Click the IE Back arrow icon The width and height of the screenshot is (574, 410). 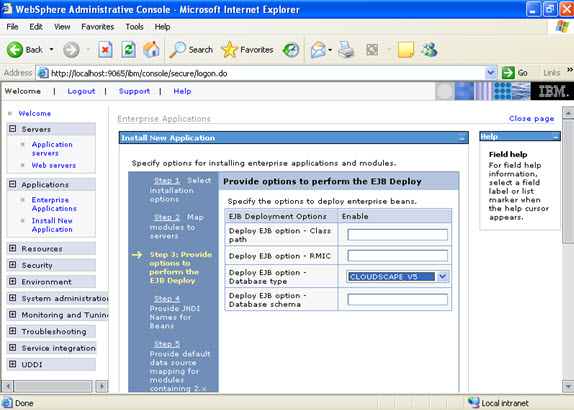15,49
